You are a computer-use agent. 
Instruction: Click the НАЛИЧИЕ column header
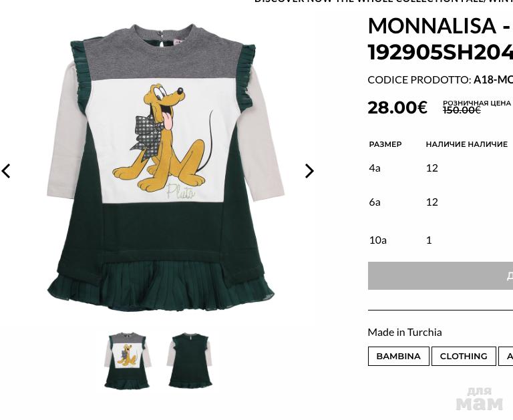(x=466, y=144)
